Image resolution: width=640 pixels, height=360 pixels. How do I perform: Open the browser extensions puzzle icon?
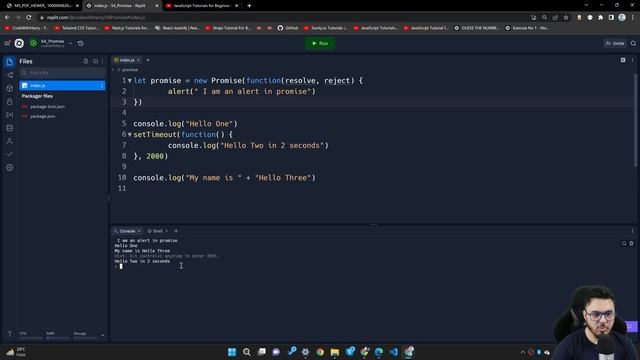click(600, 18)
